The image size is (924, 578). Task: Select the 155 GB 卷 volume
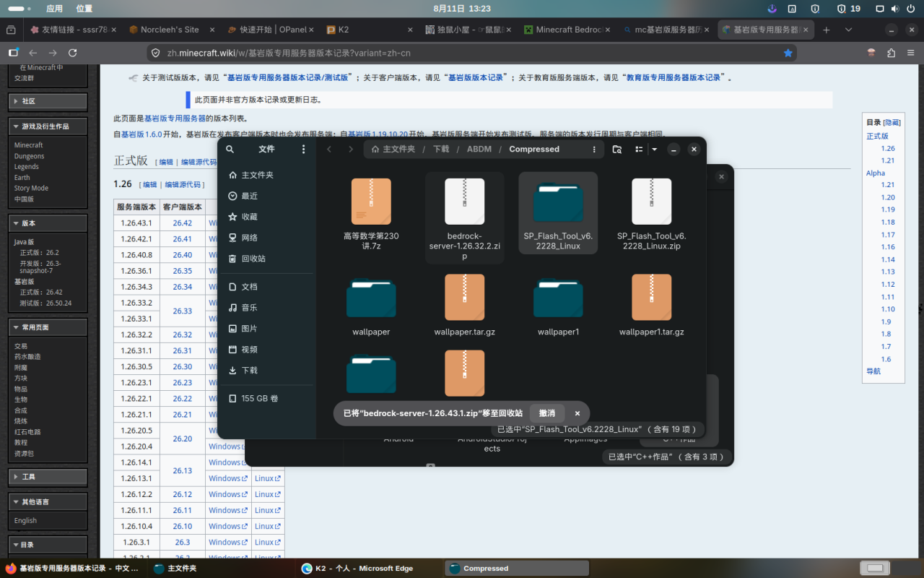(267, 399)
